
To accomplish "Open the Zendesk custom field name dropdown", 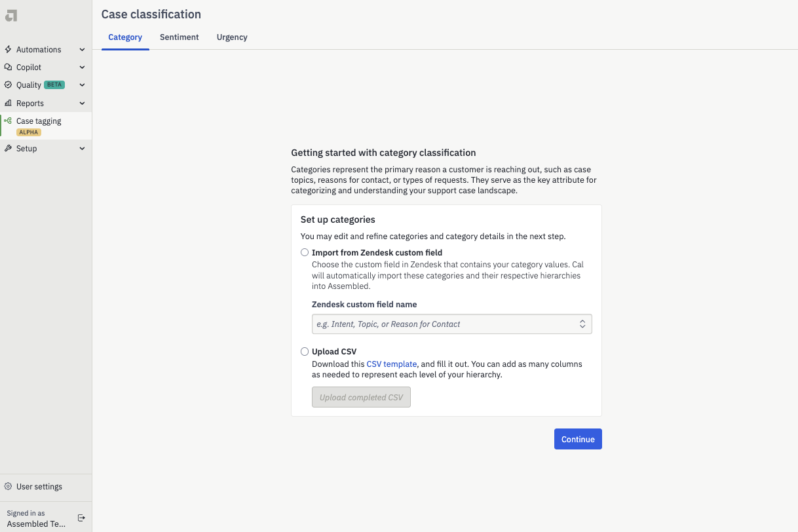I will (452, 324).
